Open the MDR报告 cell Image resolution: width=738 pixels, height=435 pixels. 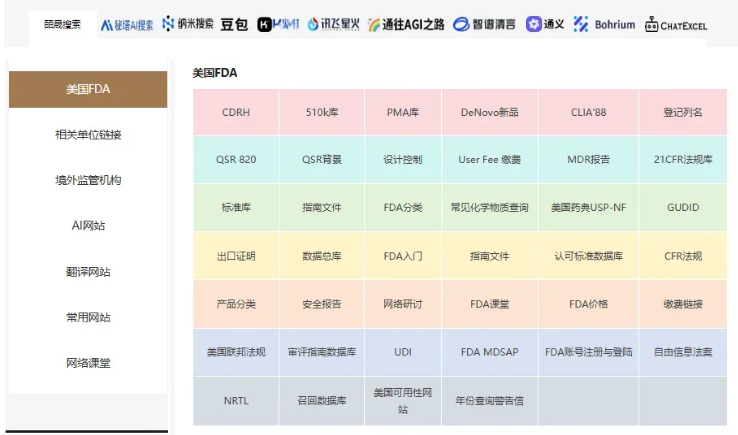pyautogui.click(x=589, y=160)
